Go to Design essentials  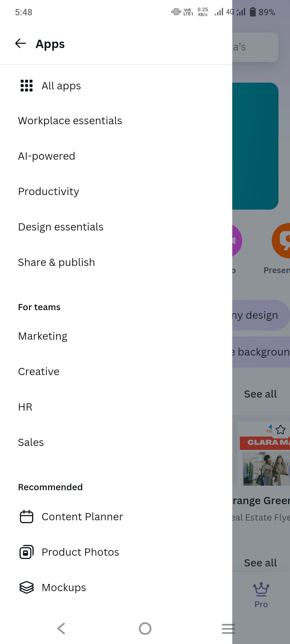coord(61,227)
